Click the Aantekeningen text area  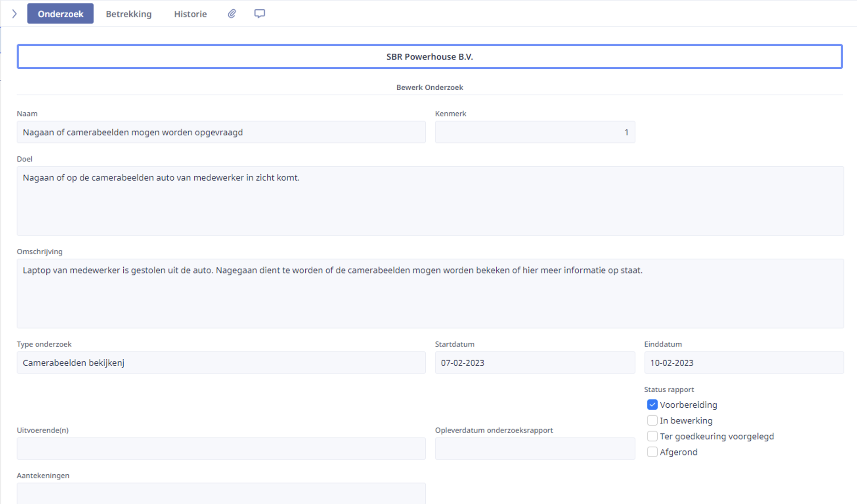point(221,493)
